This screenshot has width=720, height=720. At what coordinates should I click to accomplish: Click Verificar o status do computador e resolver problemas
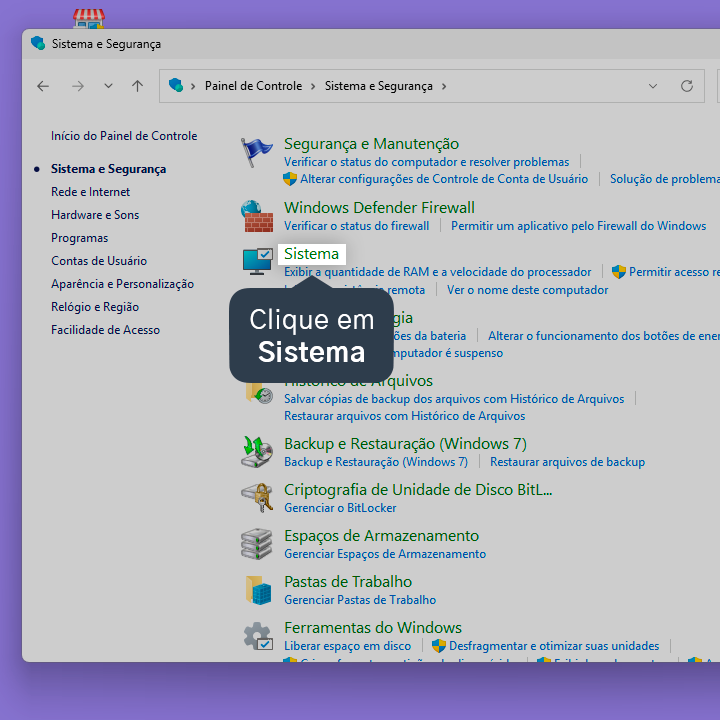(x=427, y=162)
